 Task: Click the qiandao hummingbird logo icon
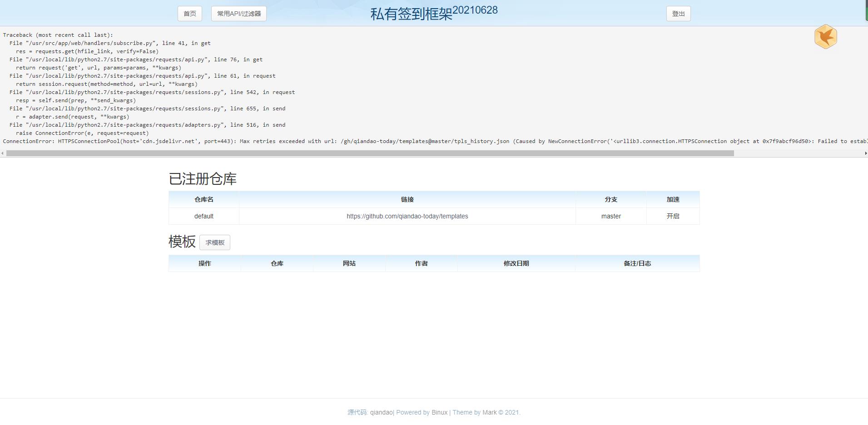click(x=825, y=36)
